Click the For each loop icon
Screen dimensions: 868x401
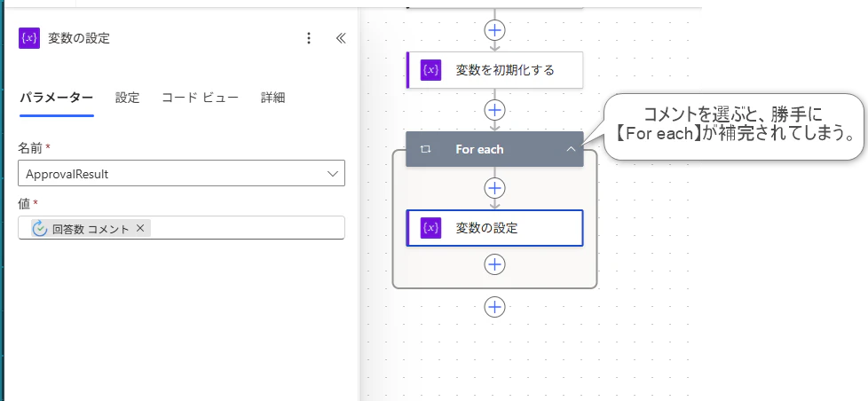coord(426,149)
